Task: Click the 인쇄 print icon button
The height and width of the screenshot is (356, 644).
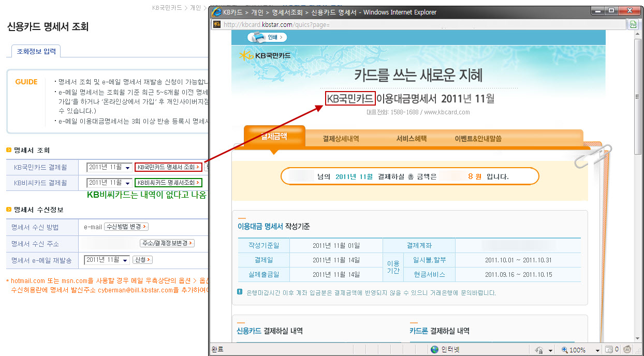Action: [x=267, y=37]
